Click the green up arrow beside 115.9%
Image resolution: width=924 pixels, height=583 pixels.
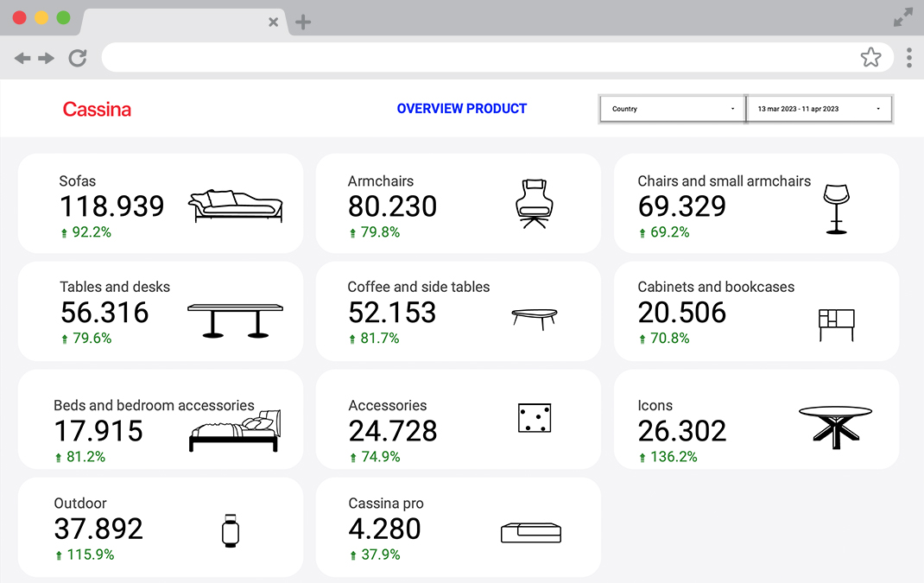click(x=59, y=555)
